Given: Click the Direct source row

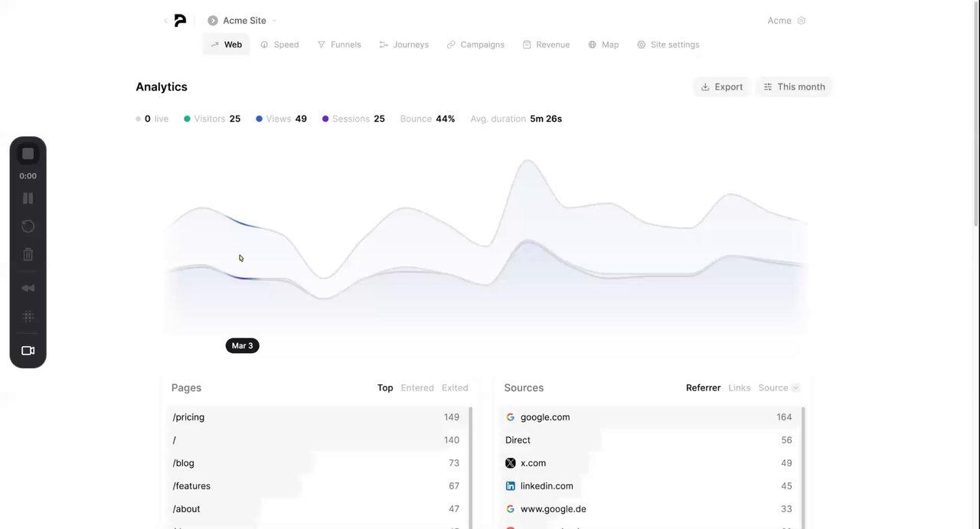Looking at the screenshot, I should [648, 440].
